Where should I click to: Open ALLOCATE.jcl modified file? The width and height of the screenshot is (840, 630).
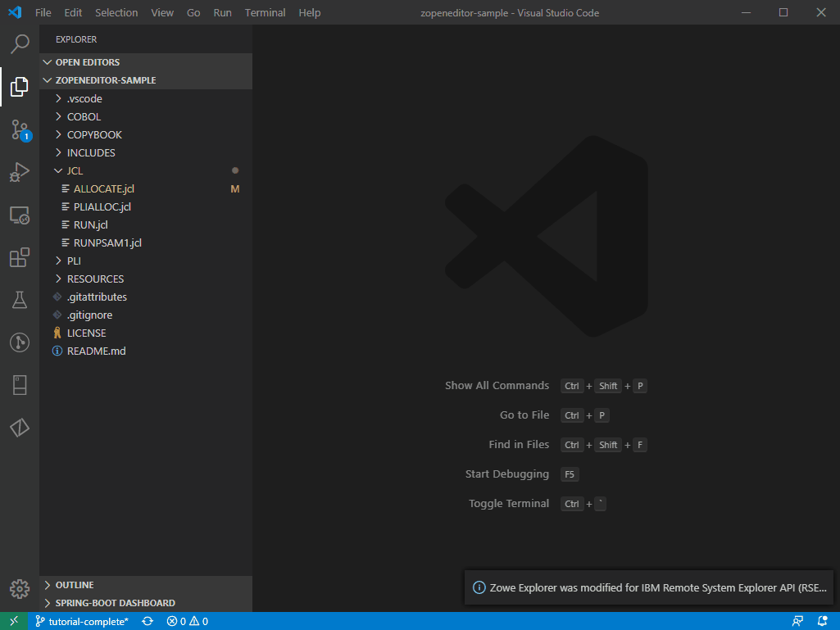tap(146, 189)
